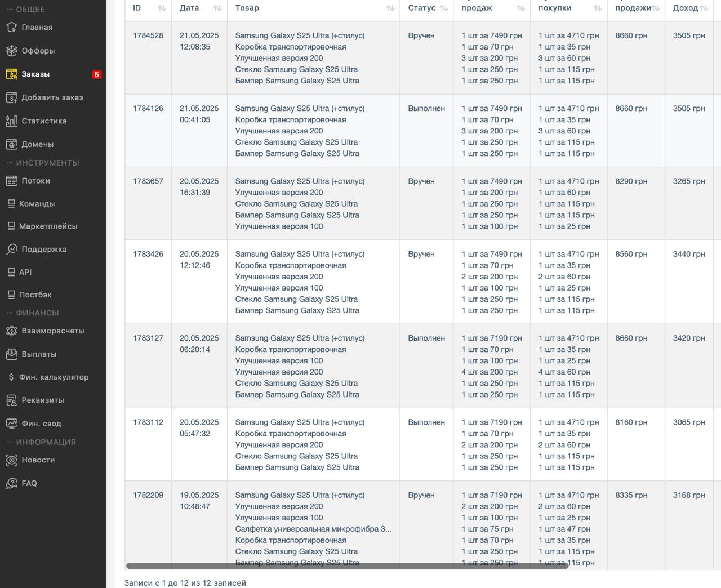Click the Заказы icon in sidebar

11,74
